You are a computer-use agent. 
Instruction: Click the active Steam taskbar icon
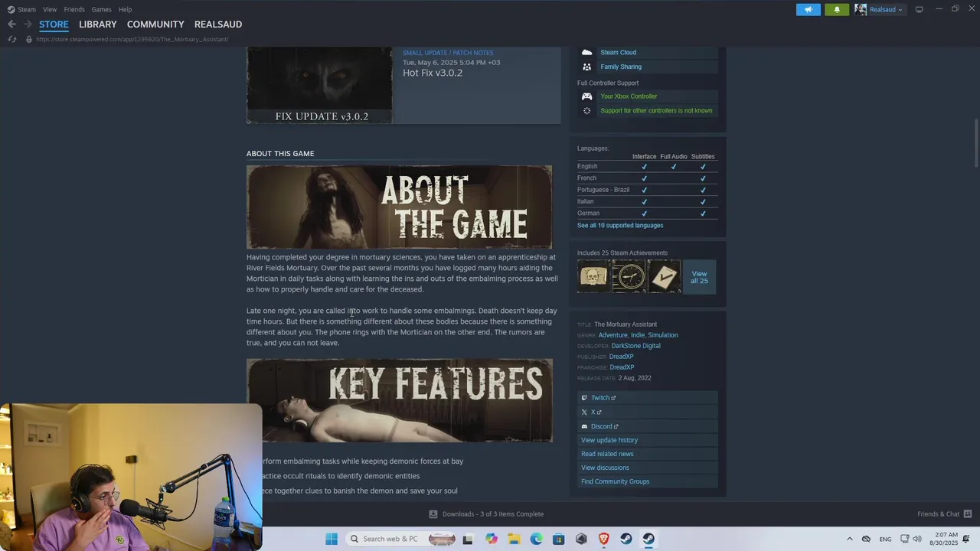[x=648, y=539]
